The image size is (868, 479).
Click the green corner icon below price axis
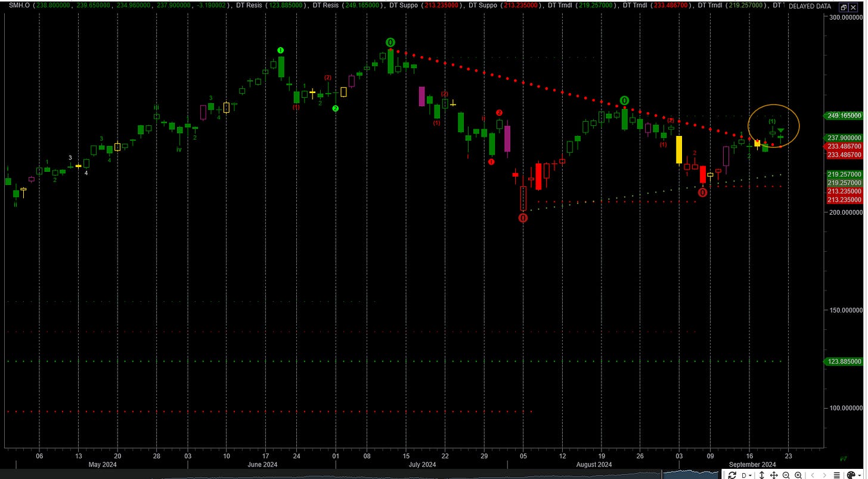point(844,459)
